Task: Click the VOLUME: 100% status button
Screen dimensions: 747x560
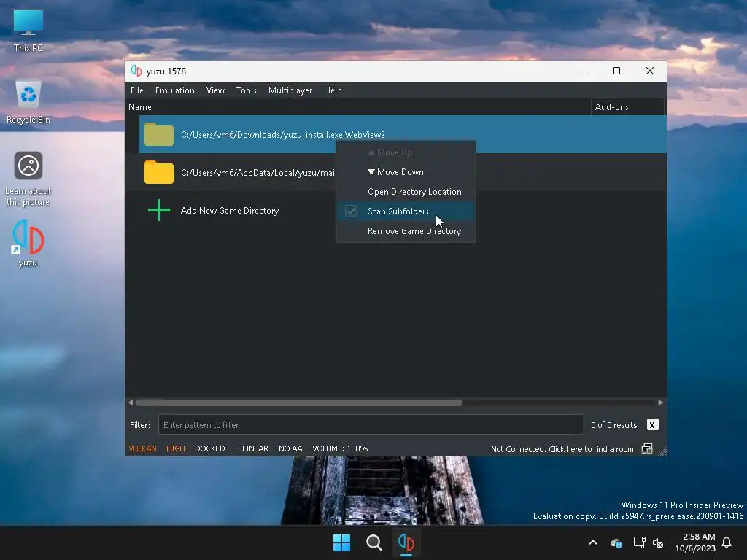Action: click(x=340, y=448)
